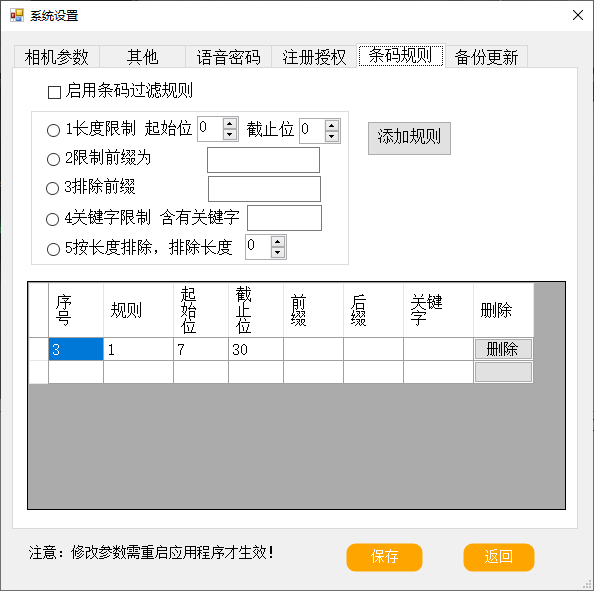Choose the 3排除前缀 radio option
594x591 pixels.
click(x=53, y=188)
